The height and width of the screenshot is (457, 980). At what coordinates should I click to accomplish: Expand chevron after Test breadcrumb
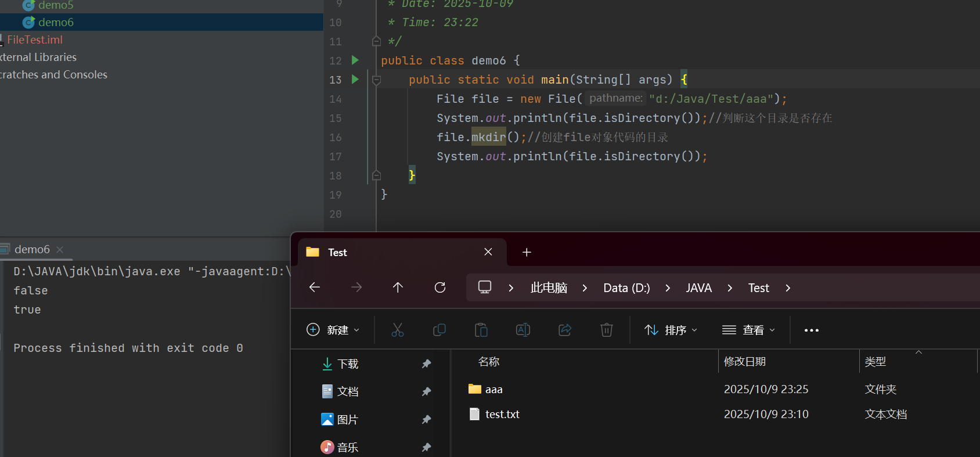(x=788, y=288)
